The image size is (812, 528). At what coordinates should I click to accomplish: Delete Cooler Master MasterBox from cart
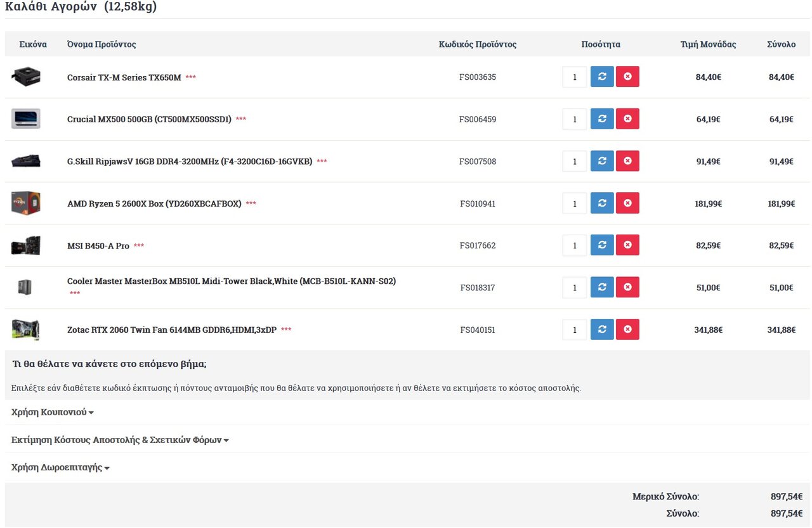(627, 287)
